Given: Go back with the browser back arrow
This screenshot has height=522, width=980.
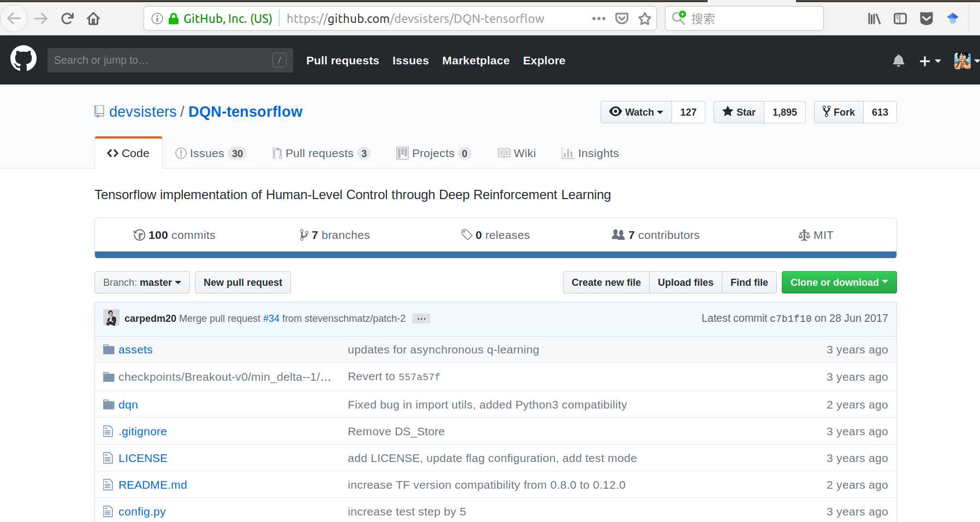Looking at the screenshot, I should click(14, 19).
